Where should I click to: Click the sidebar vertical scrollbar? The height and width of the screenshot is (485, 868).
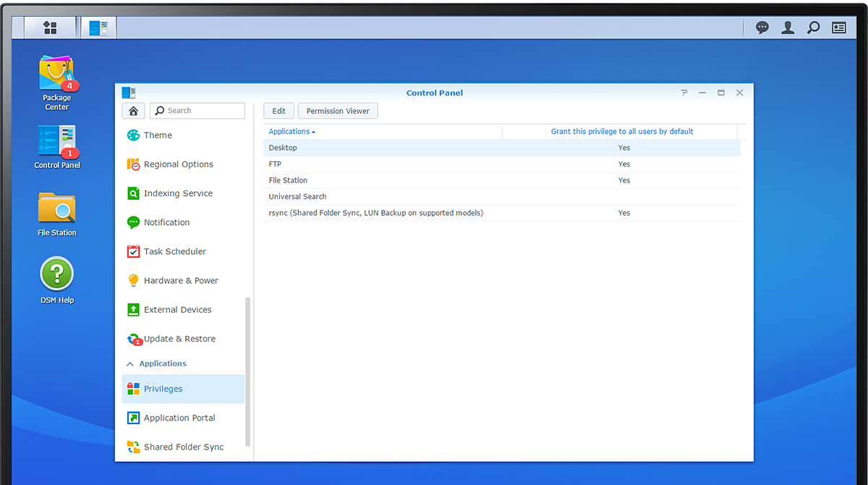coord(248,371)
